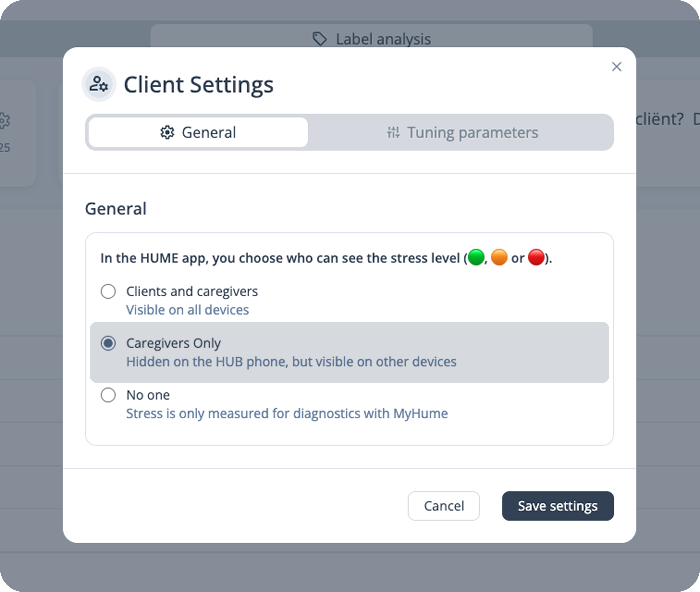The image size is (700, 592).
Task: Close the Client Settings dialog
Action: [617, 67]
